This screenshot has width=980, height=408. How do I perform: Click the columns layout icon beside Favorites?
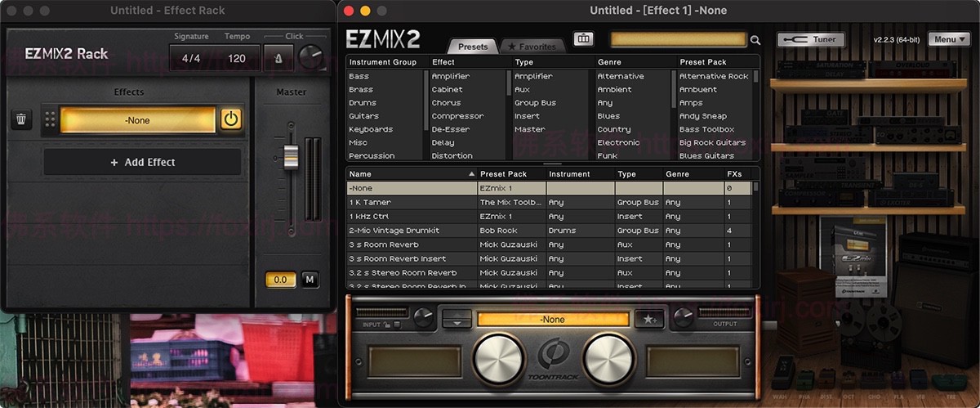583,39
